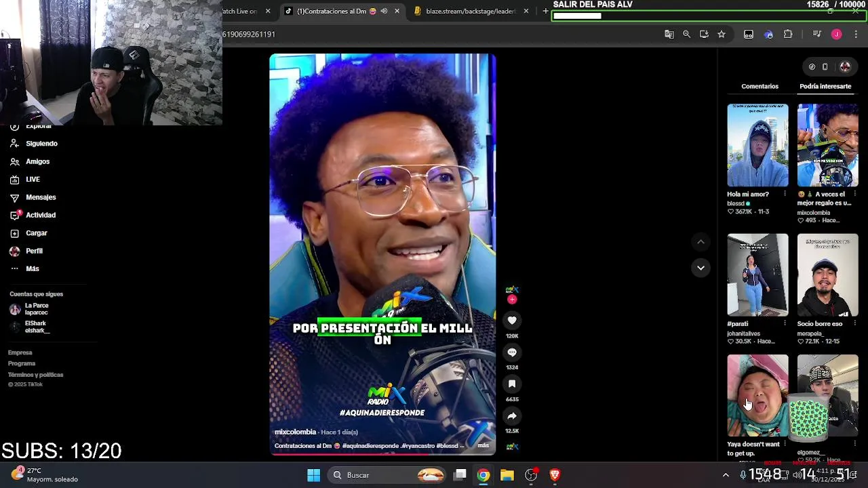Expand video caption with 'más'
868x488 pixels.
[x=483, y=445]
